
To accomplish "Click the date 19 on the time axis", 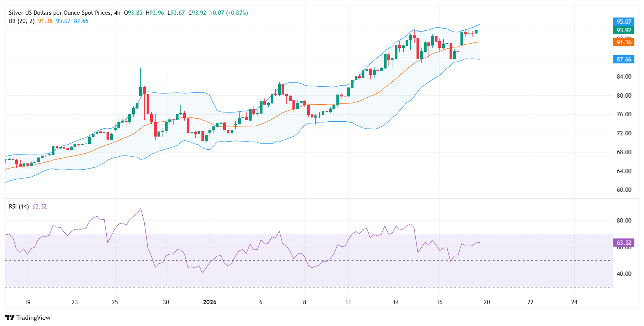I will [27, 302].
